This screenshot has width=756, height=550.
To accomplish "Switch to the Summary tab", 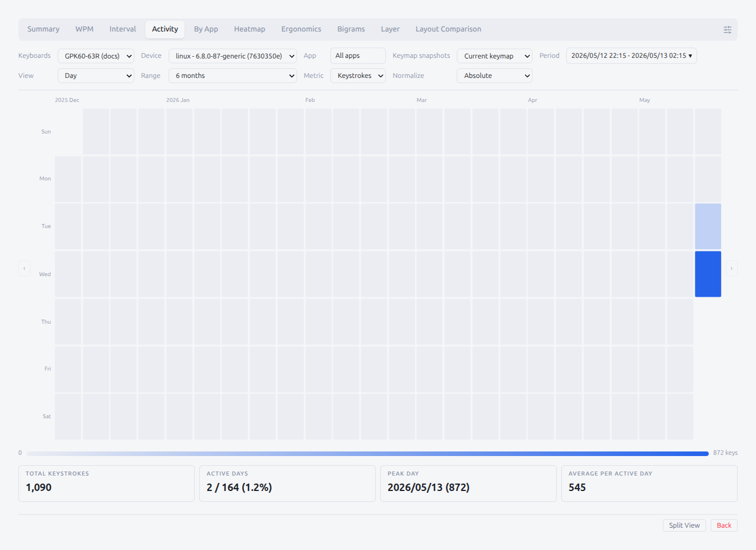I will (x=44, y=29).
